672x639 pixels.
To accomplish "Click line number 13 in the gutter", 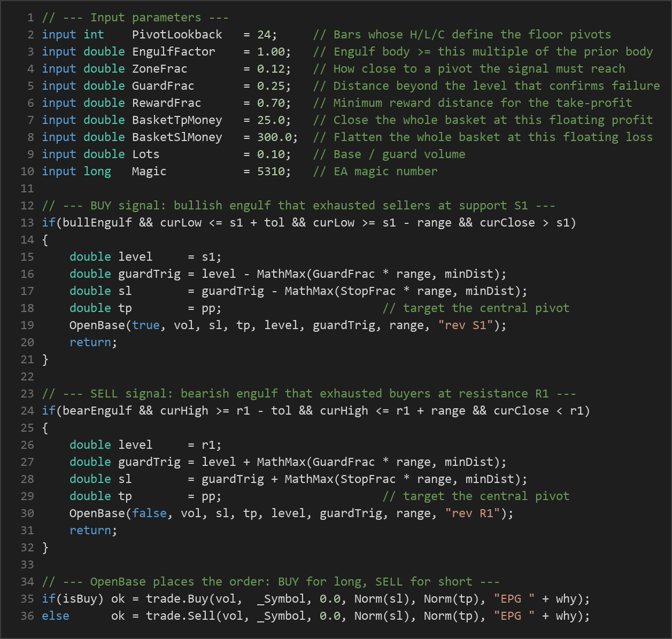I will [27, 222].
